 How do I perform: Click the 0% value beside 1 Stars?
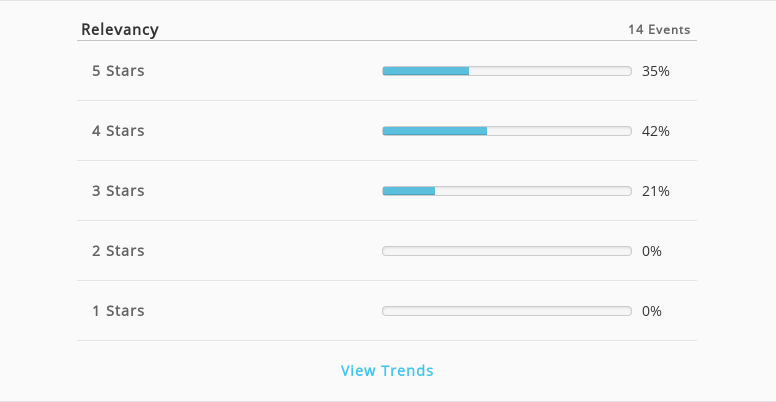(x=652, y=311)
